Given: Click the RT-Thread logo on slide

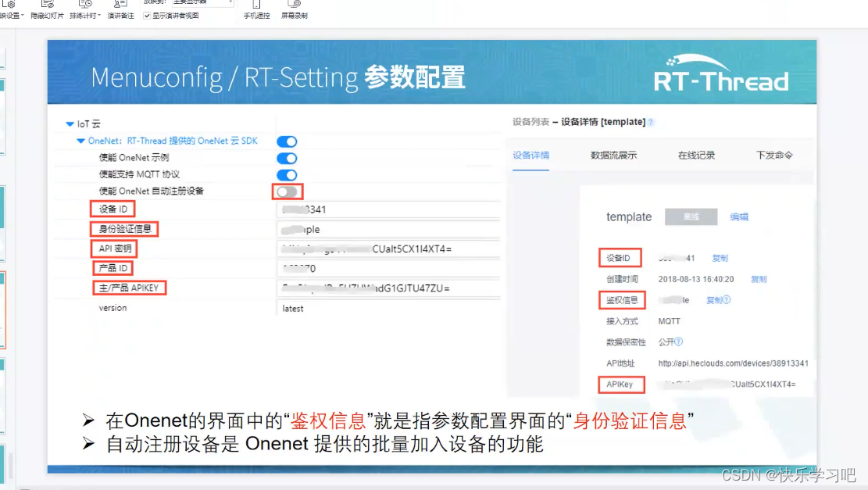Looking at the screenshot, I should pyautogui.click(x=721, y=73).
